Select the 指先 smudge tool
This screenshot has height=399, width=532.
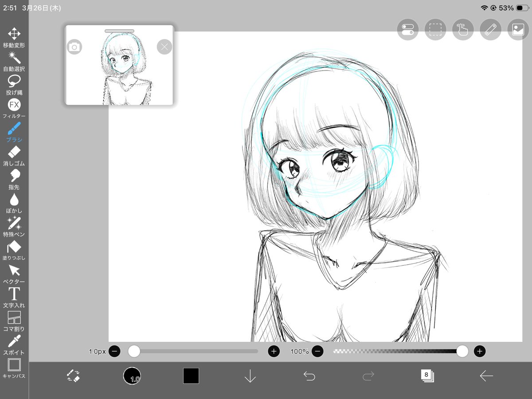(14, 180)
